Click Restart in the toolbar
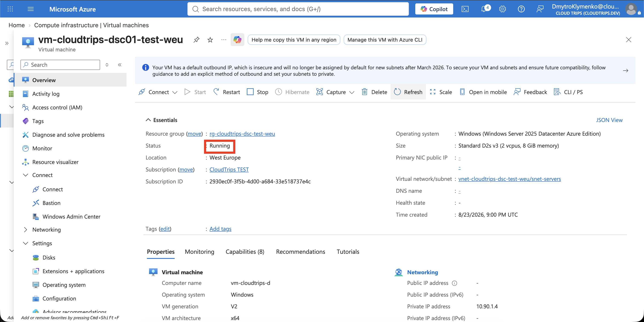Screen dimensions: 644x322 point(227,92)
